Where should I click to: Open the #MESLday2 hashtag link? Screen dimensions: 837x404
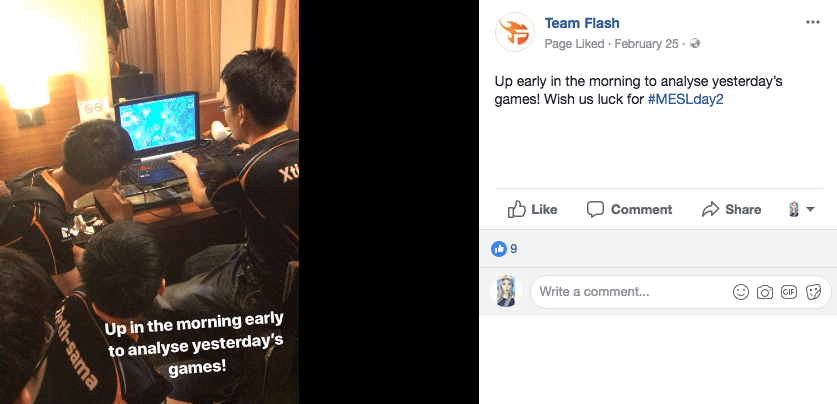click(x=685, y=99)
